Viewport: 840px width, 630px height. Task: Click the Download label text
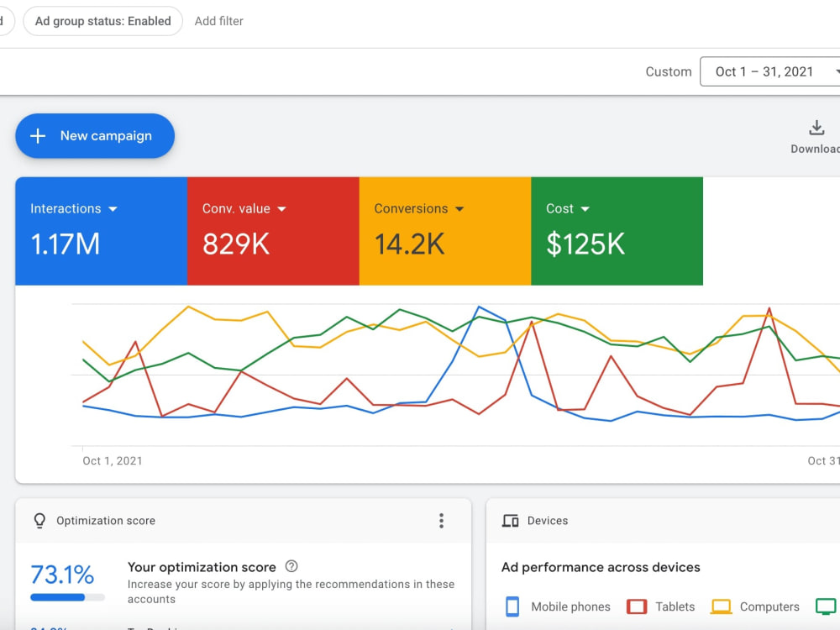pos(816,149)
